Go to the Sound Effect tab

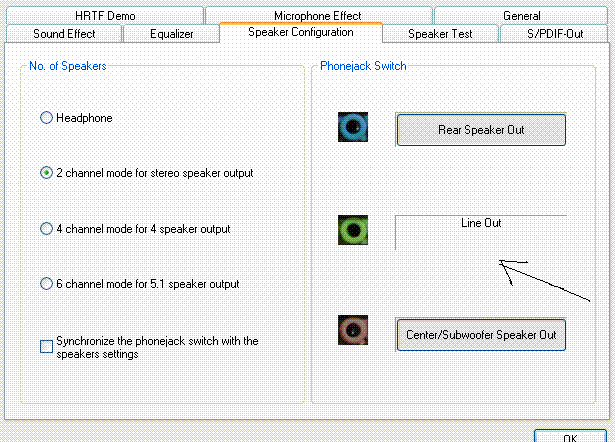pyautogui.click(x=64, y=34)
